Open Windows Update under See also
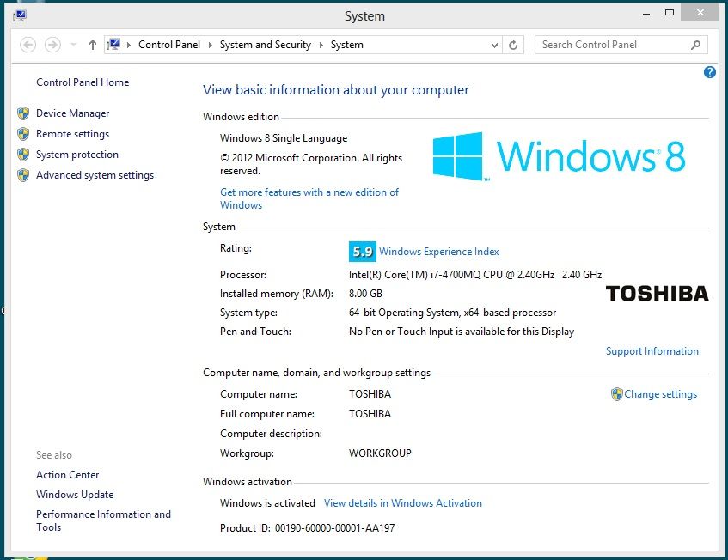The height and width of the screenshot is (560, 728). 75,495
